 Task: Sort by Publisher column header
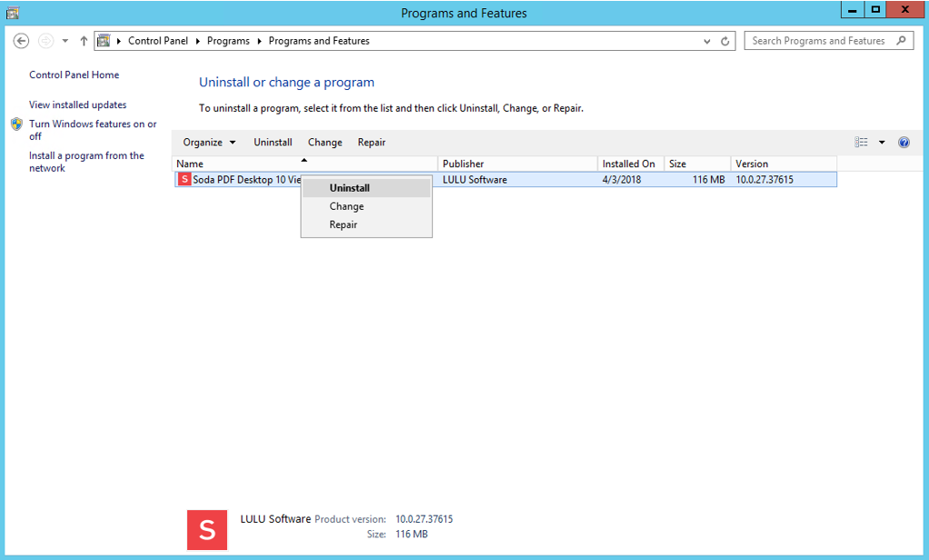(x=517, y=164)
